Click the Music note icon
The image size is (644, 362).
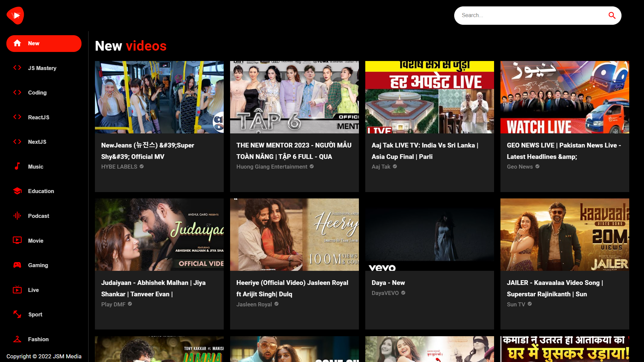point(17,166)
